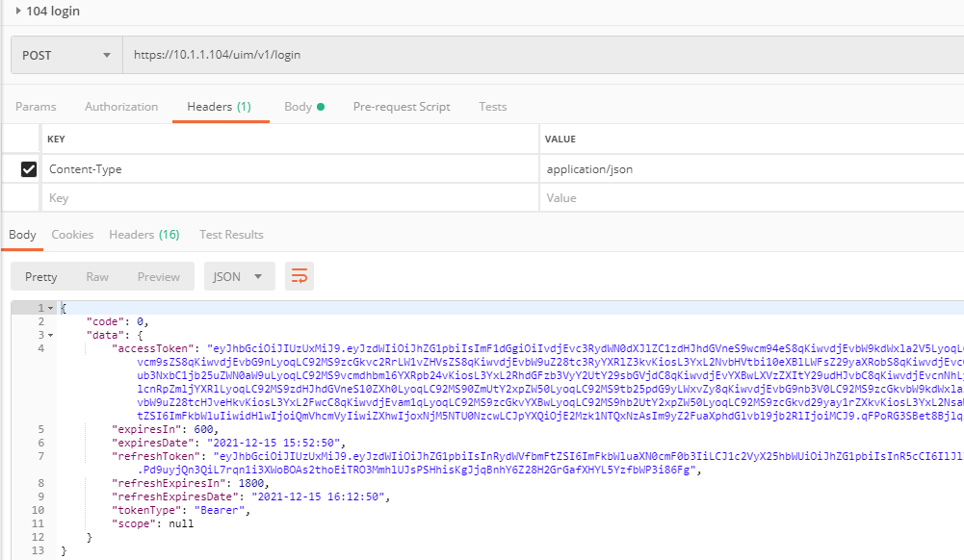Open the request Body tab
Image resolution: width=964 pixels, height=560 pixels.
pos(299,106)
